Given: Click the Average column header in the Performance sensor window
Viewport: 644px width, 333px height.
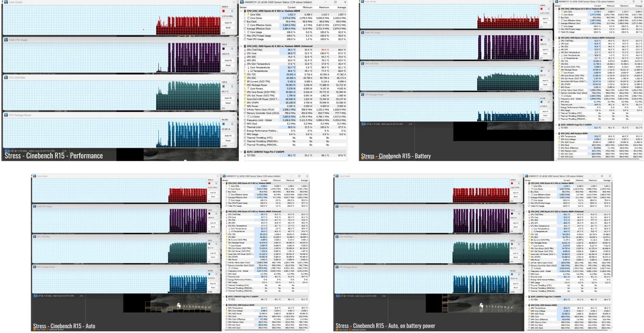Looking at the screenshot, I should 341,7.
